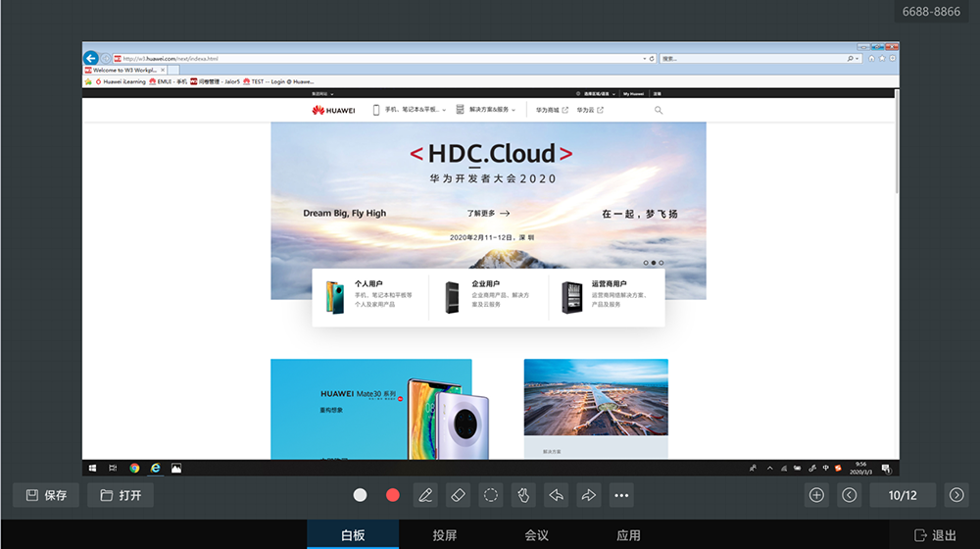Expand the region language selector
The height and width of the screenshot is (549, 980).
(x=596, y=94)
